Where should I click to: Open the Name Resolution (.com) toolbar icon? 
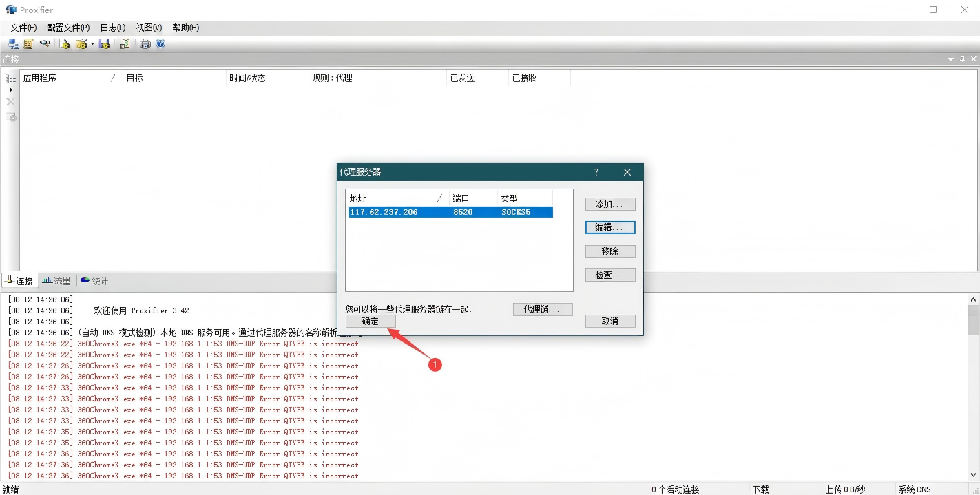(x=45, y=44)
